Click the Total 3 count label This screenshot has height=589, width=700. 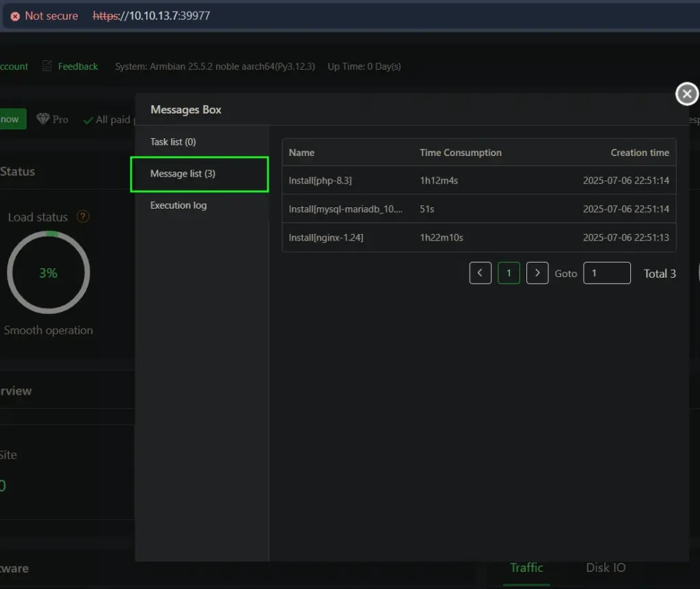click(660, 274)
